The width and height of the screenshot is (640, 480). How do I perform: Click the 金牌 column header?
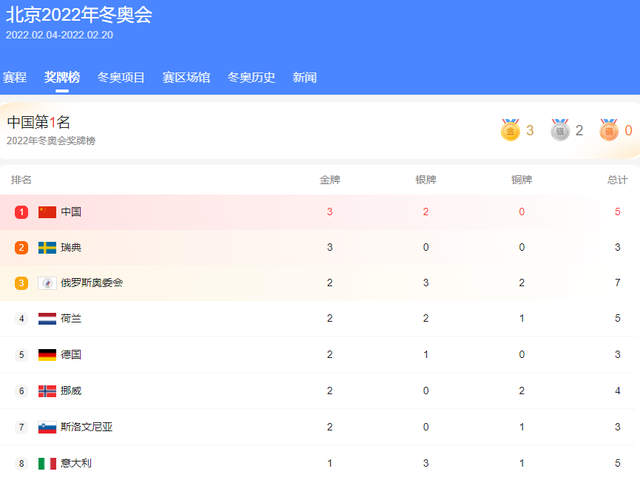point(330,180)
